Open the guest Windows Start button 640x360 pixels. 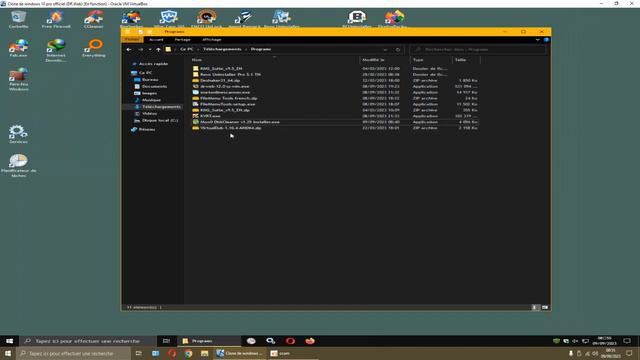(x=9, y=341)
